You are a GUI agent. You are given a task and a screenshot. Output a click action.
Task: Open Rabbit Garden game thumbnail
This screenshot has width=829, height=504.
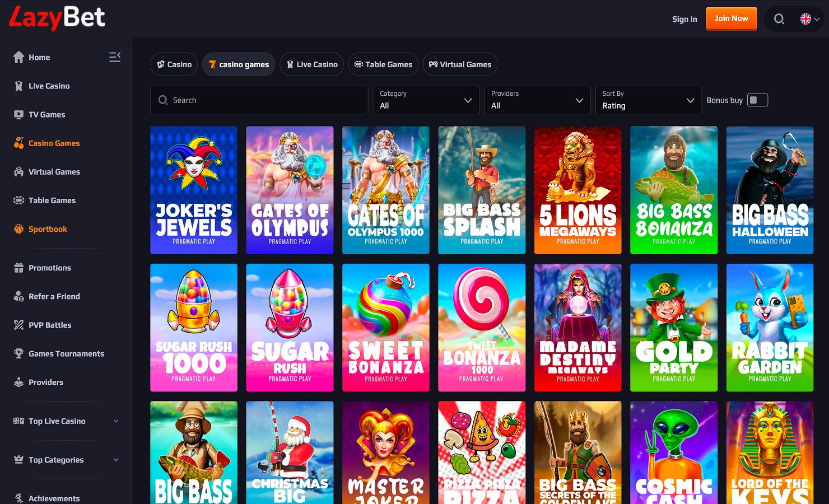point(770,328)
